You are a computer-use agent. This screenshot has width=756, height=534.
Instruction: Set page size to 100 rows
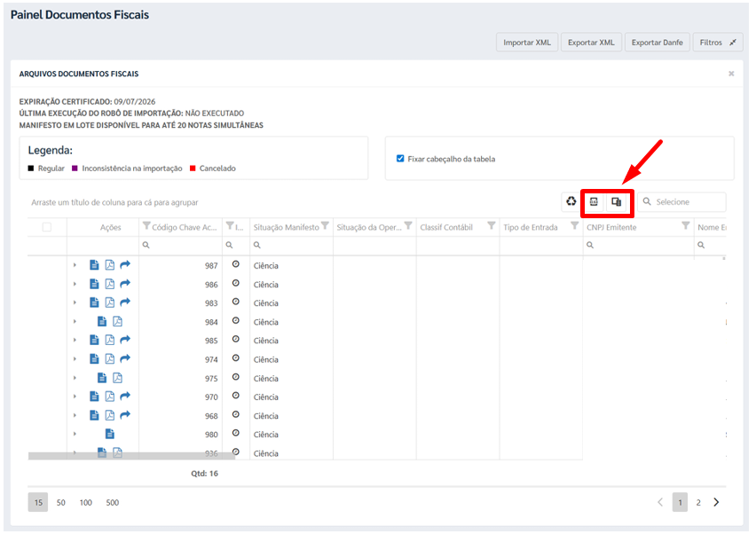[86, 503]
